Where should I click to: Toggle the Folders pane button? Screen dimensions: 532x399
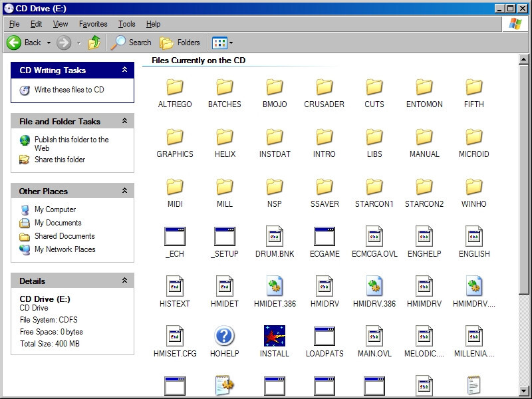(180, 43)
